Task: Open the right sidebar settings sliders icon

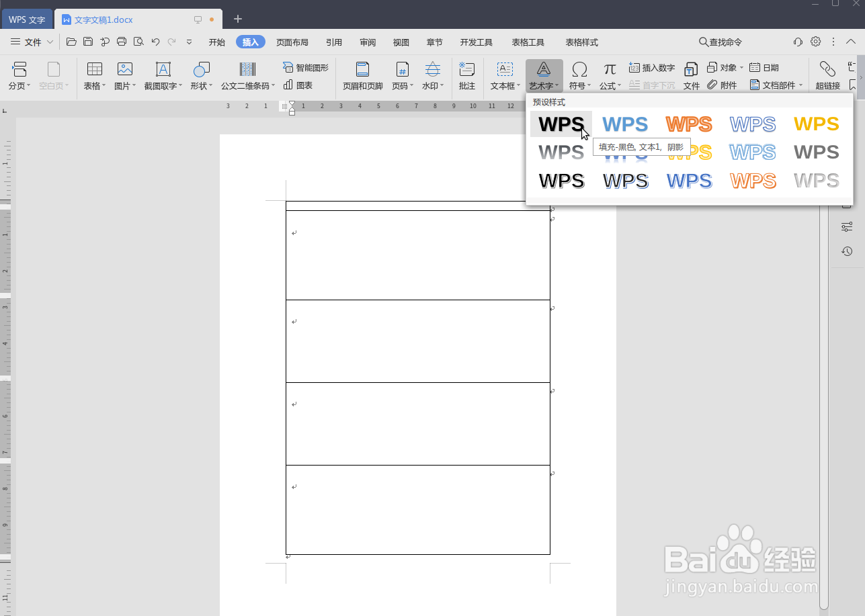Action: 847,227
